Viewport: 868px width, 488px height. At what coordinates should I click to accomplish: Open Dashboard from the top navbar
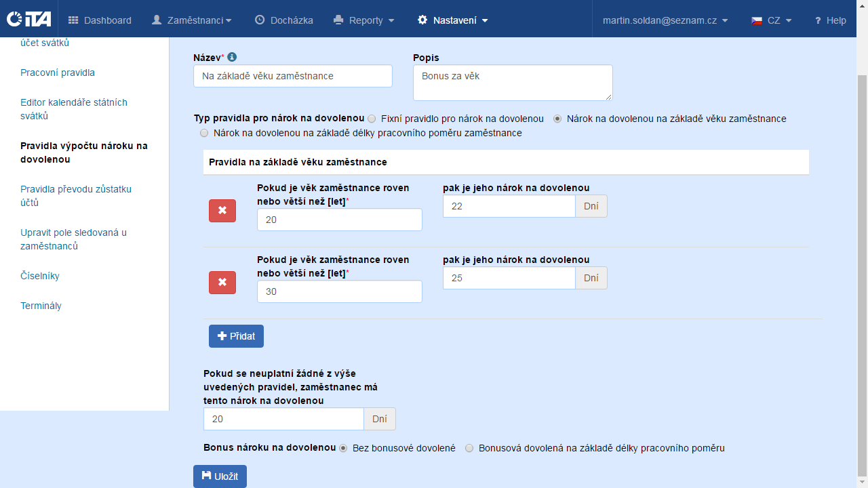tap(100, 20)
